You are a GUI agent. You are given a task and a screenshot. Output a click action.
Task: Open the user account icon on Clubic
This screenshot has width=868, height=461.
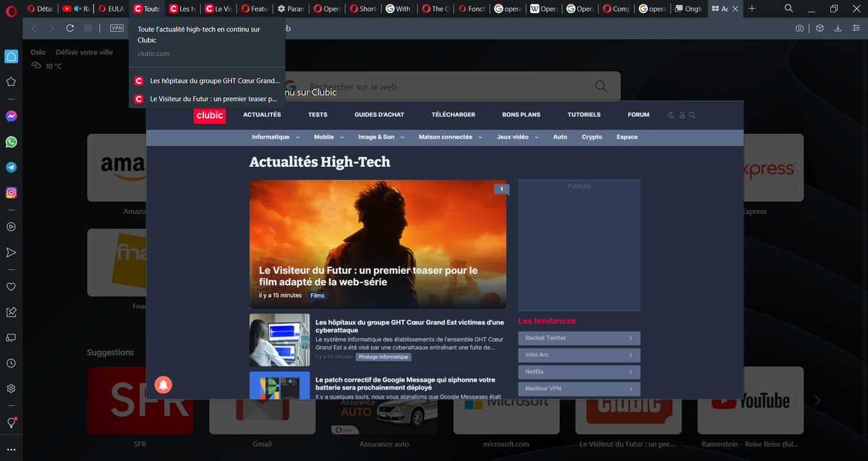point(682,115)
